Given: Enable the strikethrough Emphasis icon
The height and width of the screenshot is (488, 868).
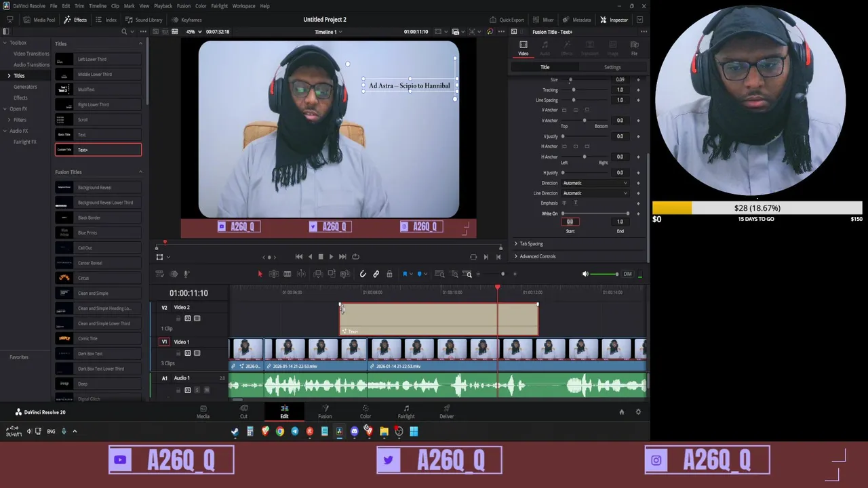Looking at the screenshot, I should pos(564,203).
